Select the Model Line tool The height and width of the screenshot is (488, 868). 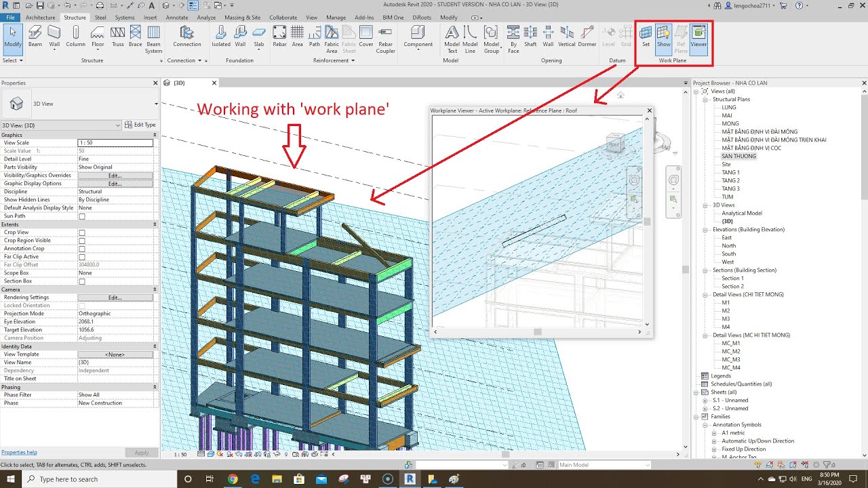(470, 39)
